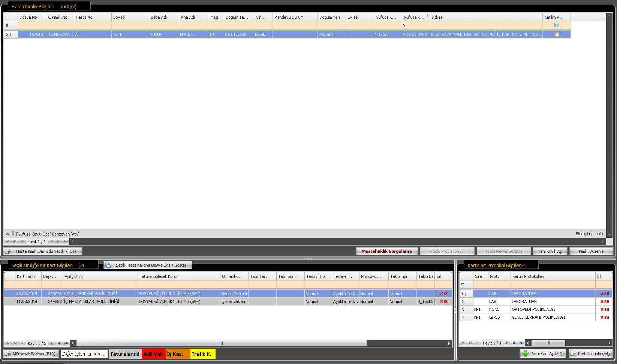Image resolution: width=617 pixels, height=364 pixels.
Task: Click printer icon on Müracaat Barkodu button
Action: [x=7, y=354]
